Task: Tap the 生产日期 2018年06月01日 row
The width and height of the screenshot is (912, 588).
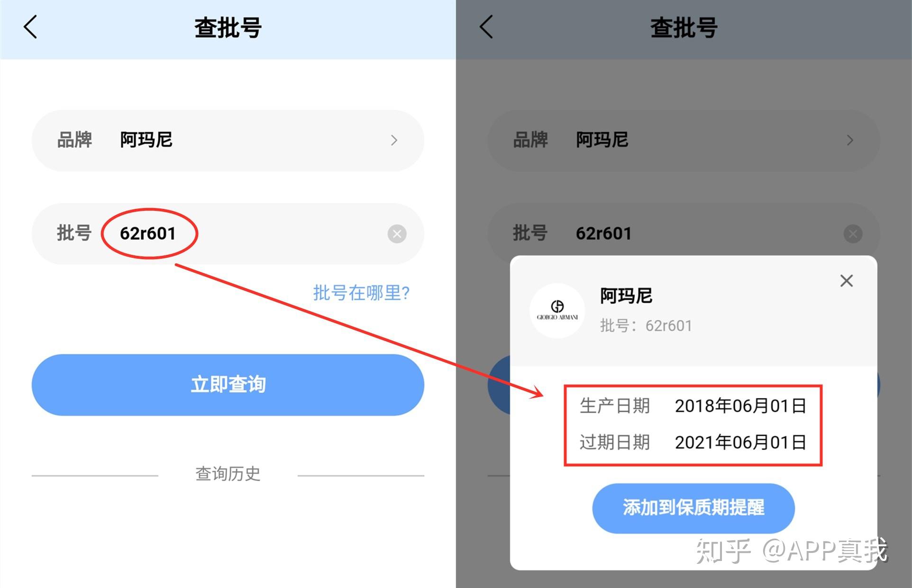Action: (x=693, y=406)
